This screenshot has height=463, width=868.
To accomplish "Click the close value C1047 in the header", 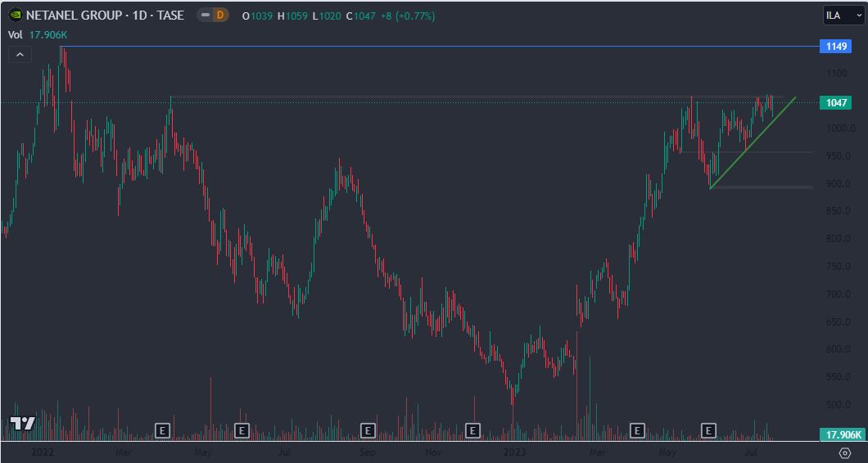I will [x=361, y=16].
